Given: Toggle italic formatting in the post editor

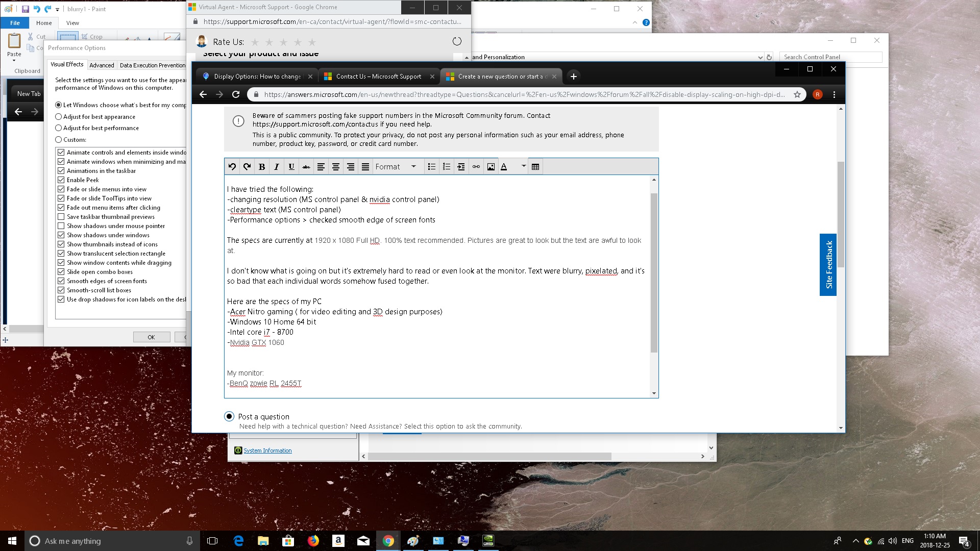Looking at the screenshot, I should [x=277, y=166].
